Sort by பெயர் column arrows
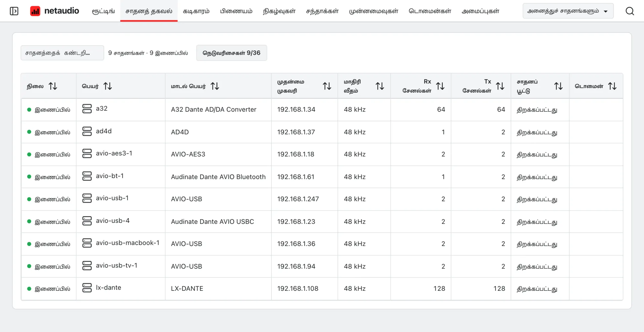This screenshot has height=332, width=644. 108,86
